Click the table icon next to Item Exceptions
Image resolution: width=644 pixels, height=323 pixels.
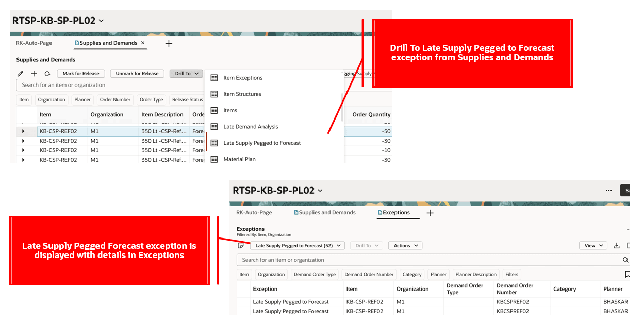pos(214,78)
